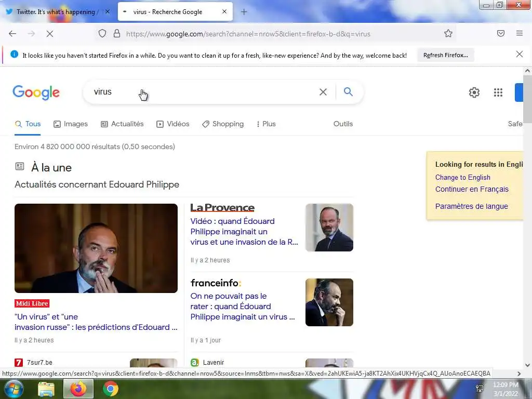
Task: Open Google settings gear
Action: (x=474, y=92)
